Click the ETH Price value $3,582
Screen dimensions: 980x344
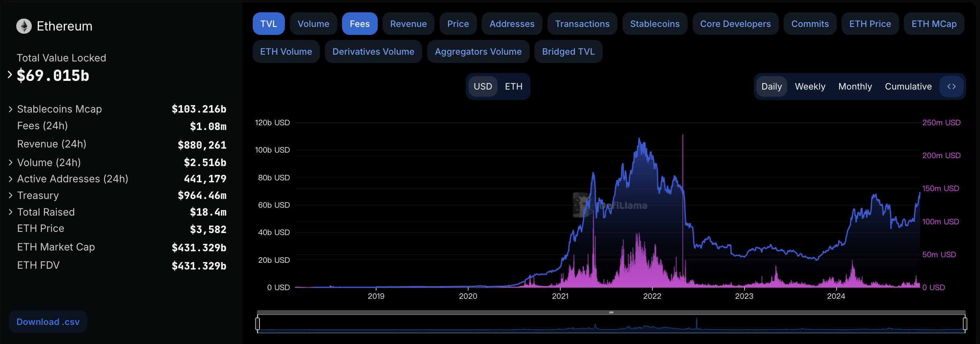click(208, 229)
